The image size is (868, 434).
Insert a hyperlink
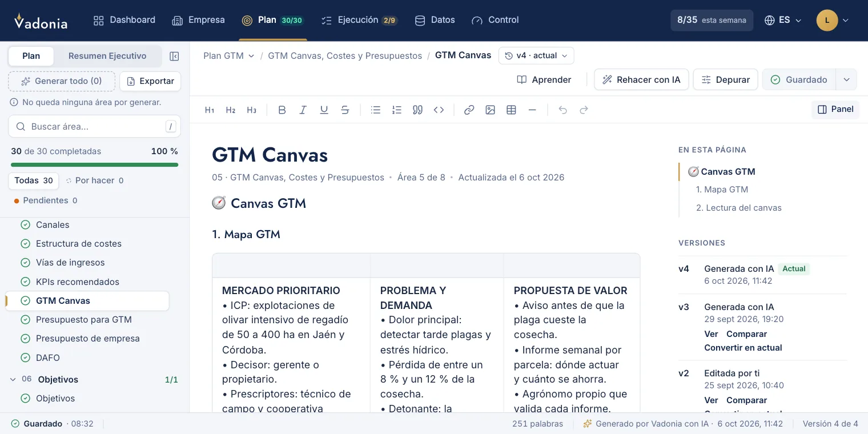[x=469, y=110]
